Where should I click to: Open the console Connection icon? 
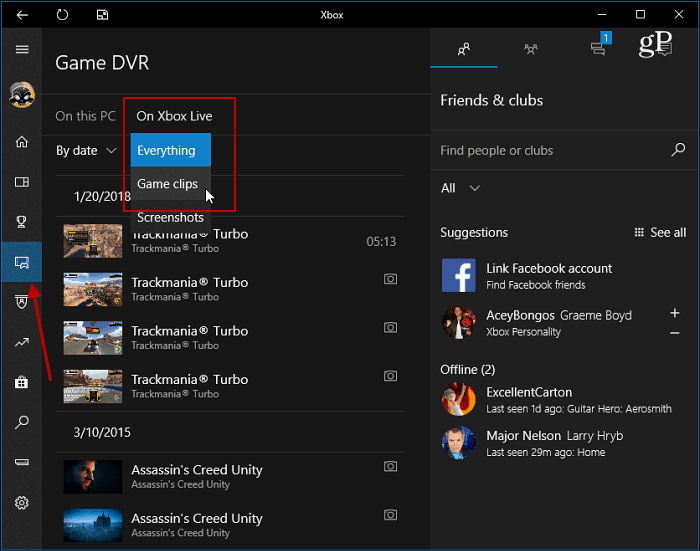tap(22, 462)
